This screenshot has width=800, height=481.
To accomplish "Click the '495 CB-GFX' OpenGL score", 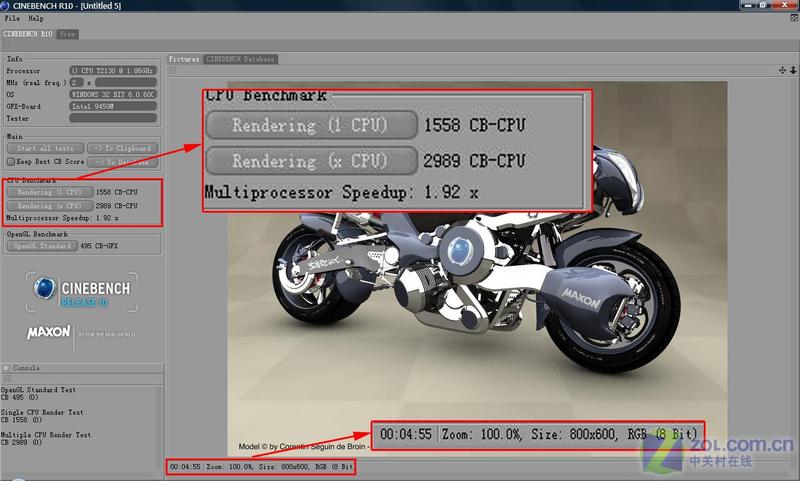I will 99,246.
